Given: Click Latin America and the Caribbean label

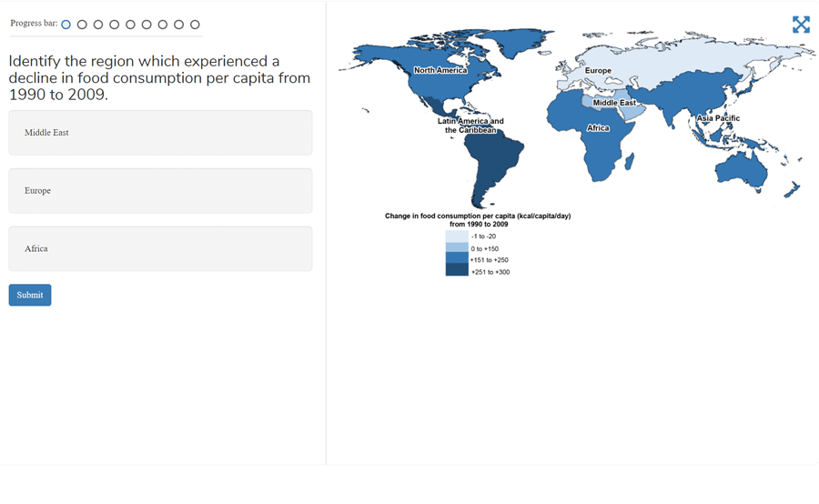Looking at the screenshot, I should pos(470,126).
